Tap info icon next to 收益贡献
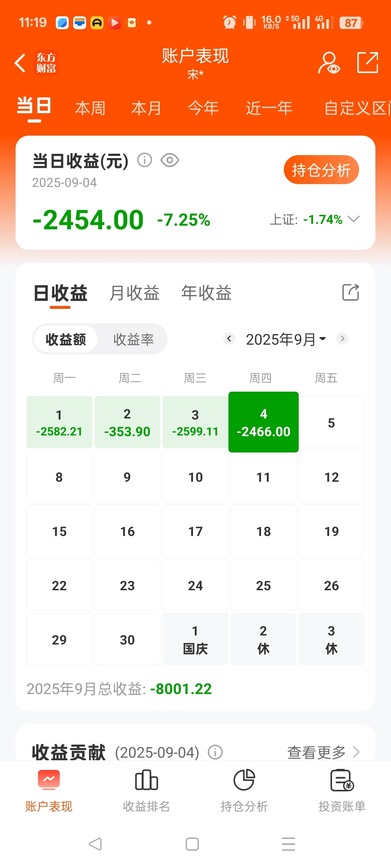391x868 pixels. click(215, 752)
